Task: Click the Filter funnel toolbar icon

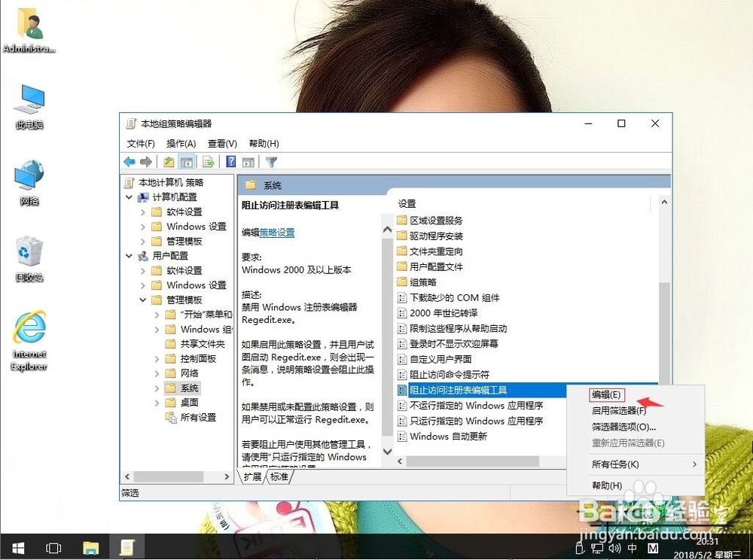Action: coord(271,162)
